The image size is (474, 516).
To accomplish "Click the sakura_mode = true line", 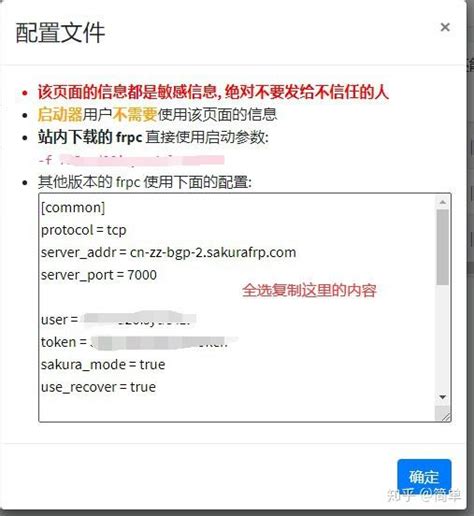I will (x=103, y=364).
